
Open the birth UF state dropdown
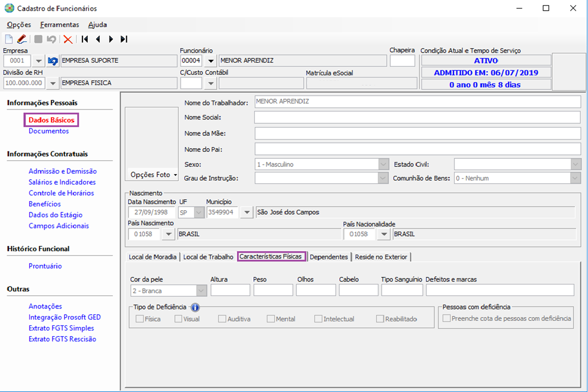tap(199, 212)
